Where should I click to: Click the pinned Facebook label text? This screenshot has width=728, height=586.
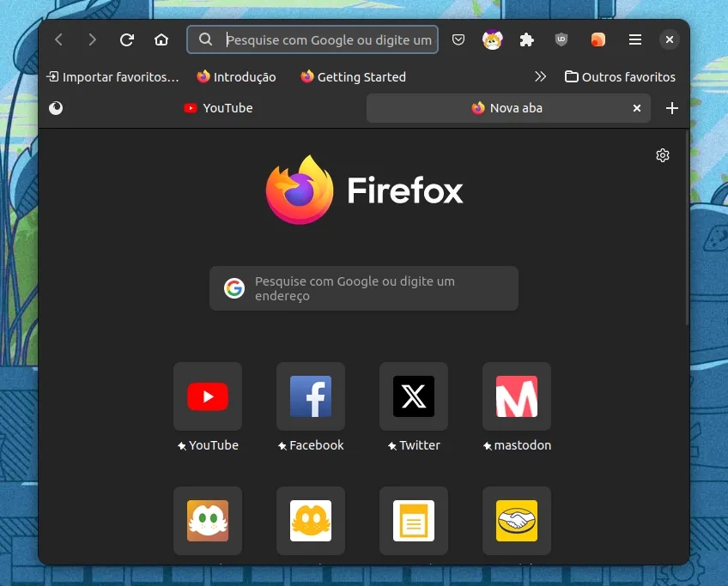[317, 445]
